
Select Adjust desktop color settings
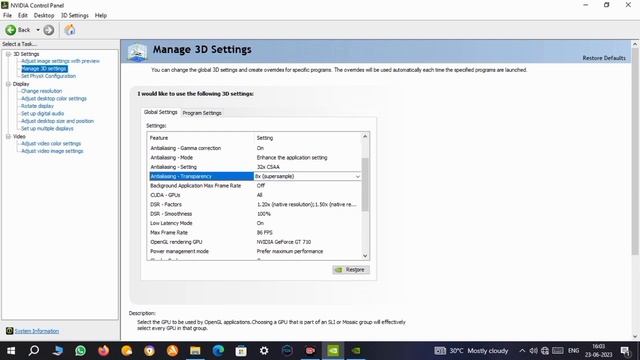(x=54, y=99)
